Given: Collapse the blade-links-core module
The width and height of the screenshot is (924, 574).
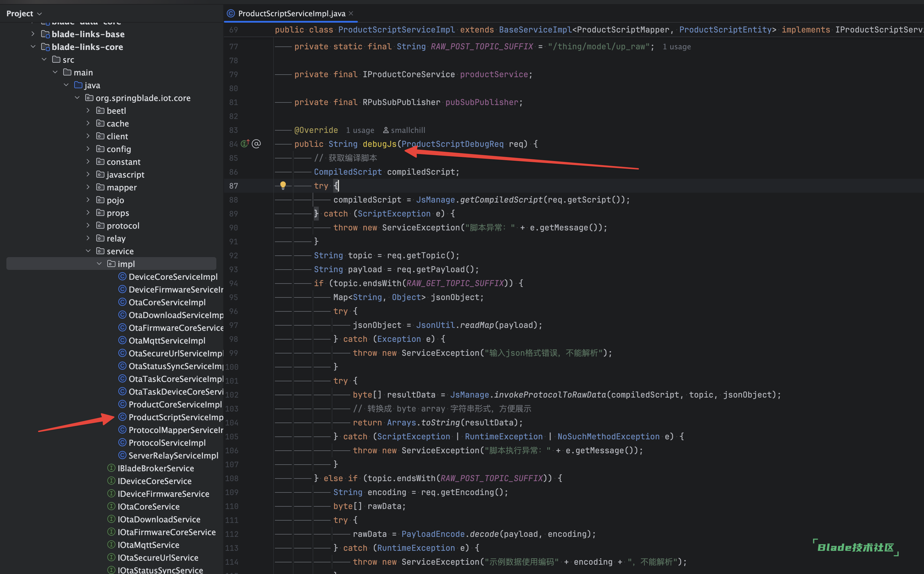Looking at the screenshot, I should tap(33, 47).
